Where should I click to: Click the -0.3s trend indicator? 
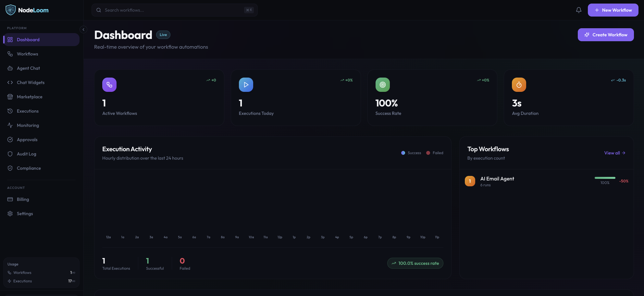[x=618, y=80]
